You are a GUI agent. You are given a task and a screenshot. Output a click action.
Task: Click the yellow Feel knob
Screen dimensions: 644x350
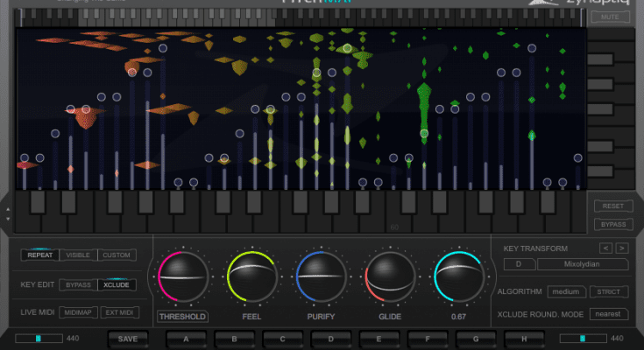(251, 277)
